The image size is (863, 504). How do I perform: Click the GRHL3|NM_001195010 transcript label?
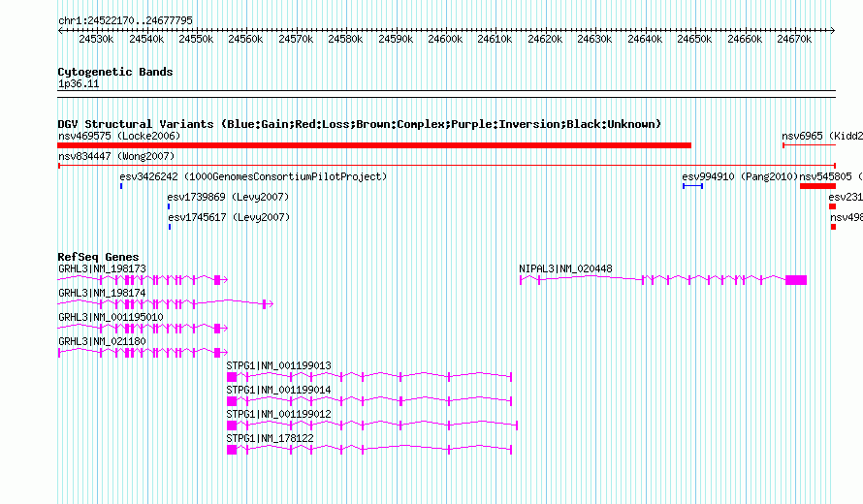click(x=111, y=317)
